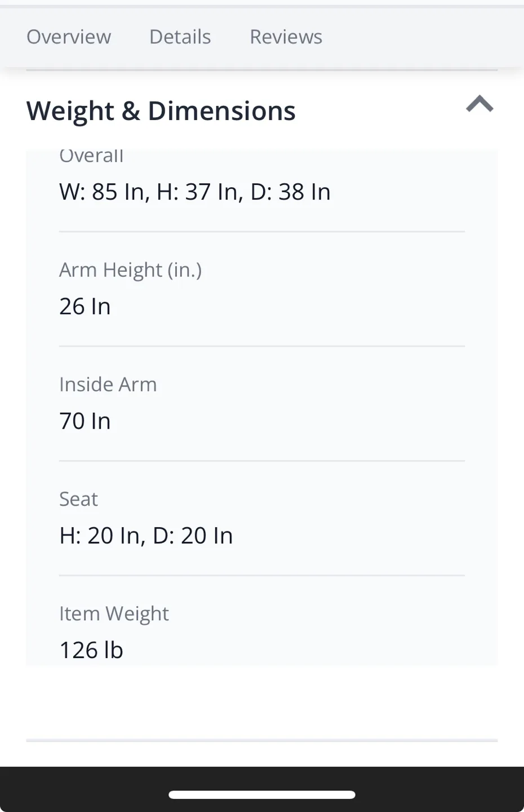Click the divider below the 26 In value
This screenshot has width=524, height=812.
pos(262,346)
